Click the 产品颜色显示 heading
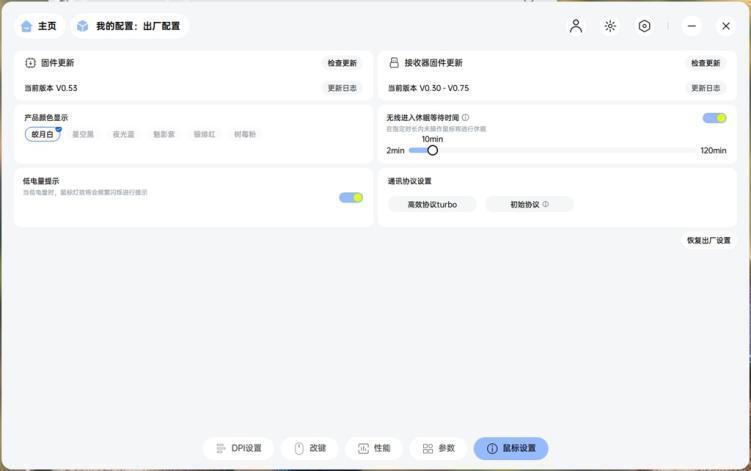751x471 pixels. (46, 117)
